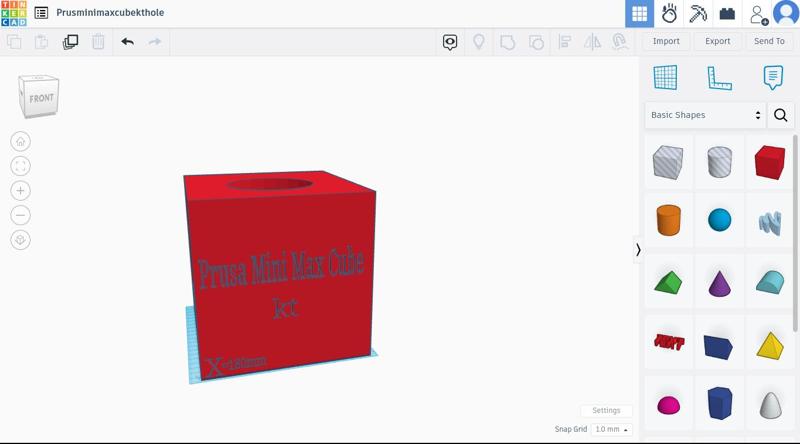Viewport: 800px width, 444px height.
Task: Click the Fit all in view button
Action: [20, 166]
